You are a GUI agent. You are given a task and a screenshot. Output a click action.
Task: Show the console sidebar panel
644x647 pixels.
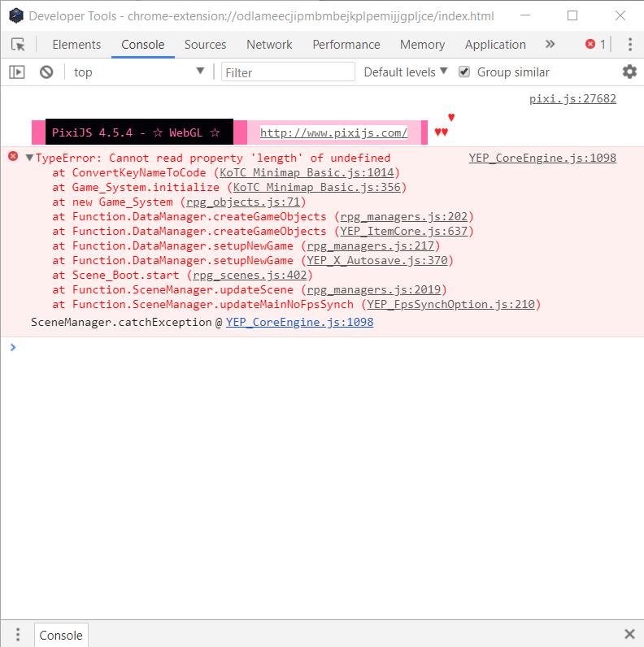[x=17, y=72]
